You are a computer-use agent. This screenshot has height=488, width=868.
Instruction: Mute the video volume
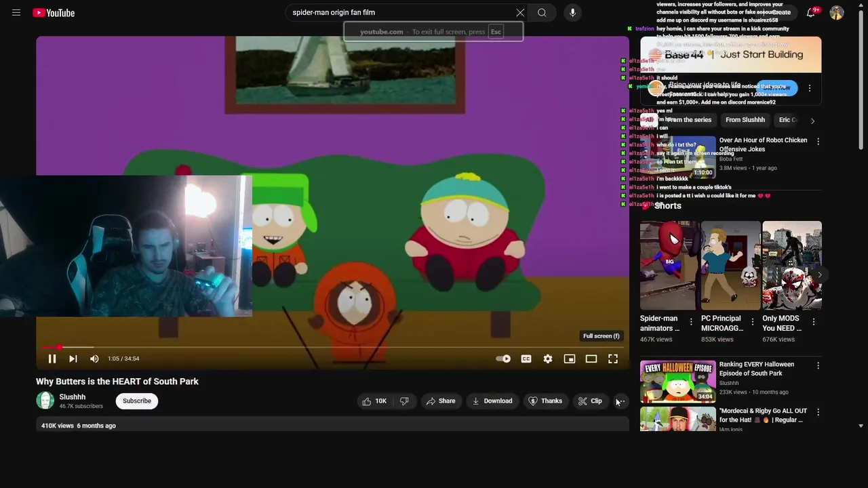94,359
